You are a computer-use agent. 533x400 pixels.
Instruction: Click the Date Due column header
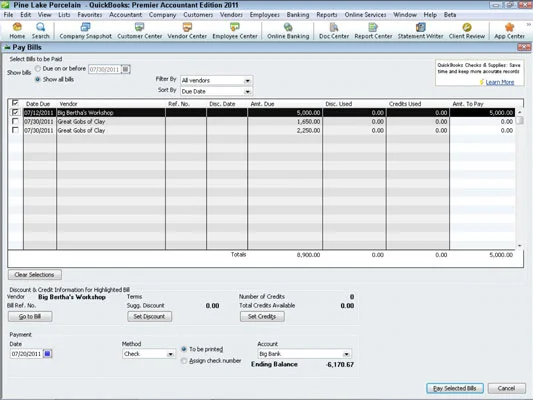[x=38, y=104]
